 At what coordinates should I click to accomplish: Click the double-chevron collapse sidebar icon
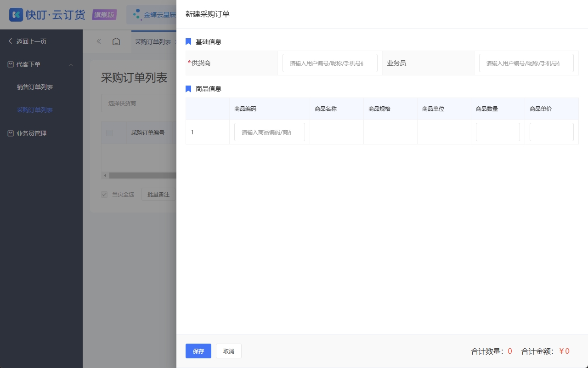pyautogui.click(x=99, y=41)
